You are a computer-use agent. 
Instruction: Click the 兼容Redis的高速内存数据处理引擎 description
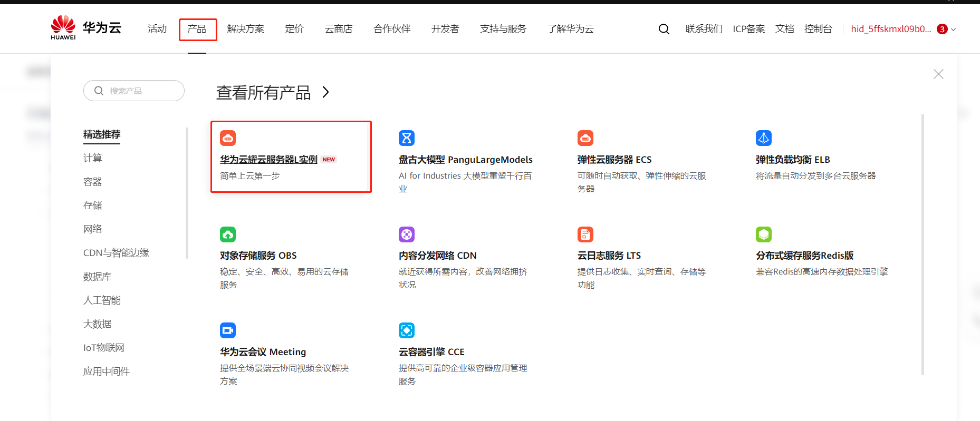pyautogui.click(x=822, y=272)
